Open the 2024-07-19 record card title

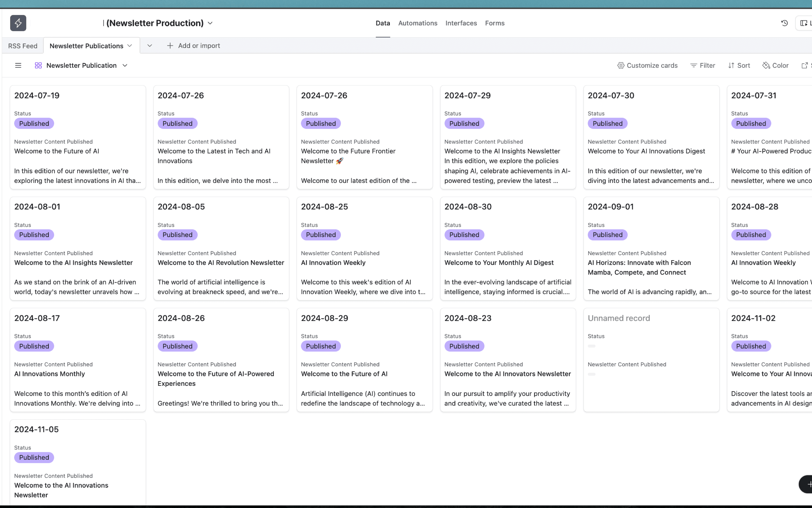tap(37, 95)
